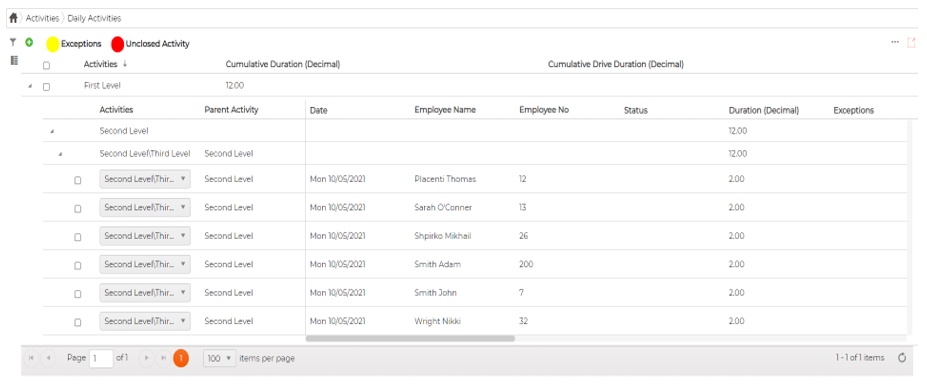
Task: Click the refresh icon in pager
Action: coord(902,358)
